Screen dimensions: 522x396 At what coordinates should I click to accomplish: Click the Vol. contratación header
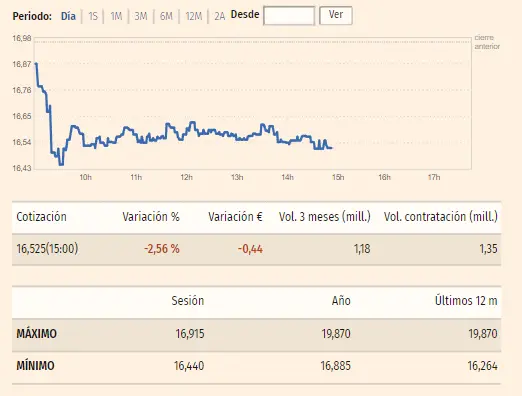(440, 217)
